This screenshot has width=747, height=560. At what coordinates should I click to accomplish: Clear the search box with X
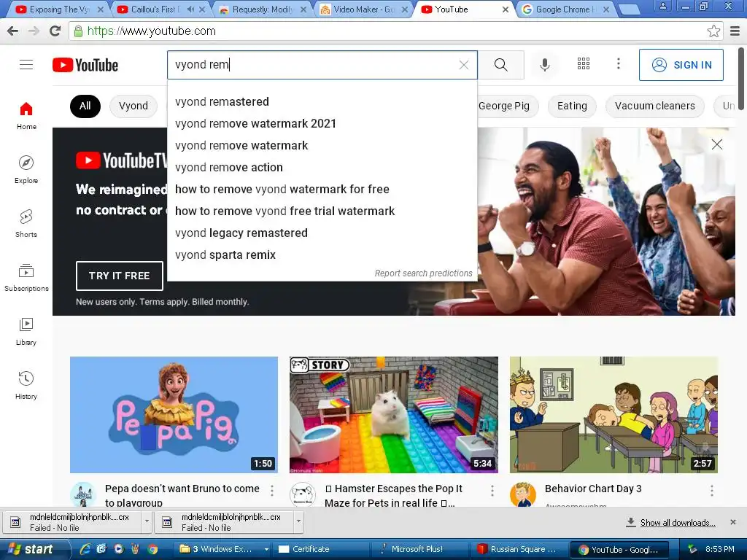point(463,65)
